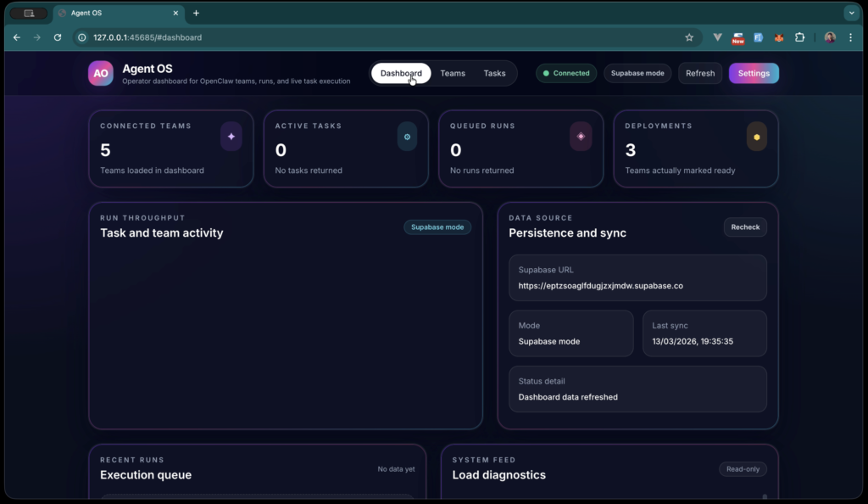The width and height of the screenshot is (868, 504).
Task: Switch to the Tasks tab
Action: pos(494,73)
